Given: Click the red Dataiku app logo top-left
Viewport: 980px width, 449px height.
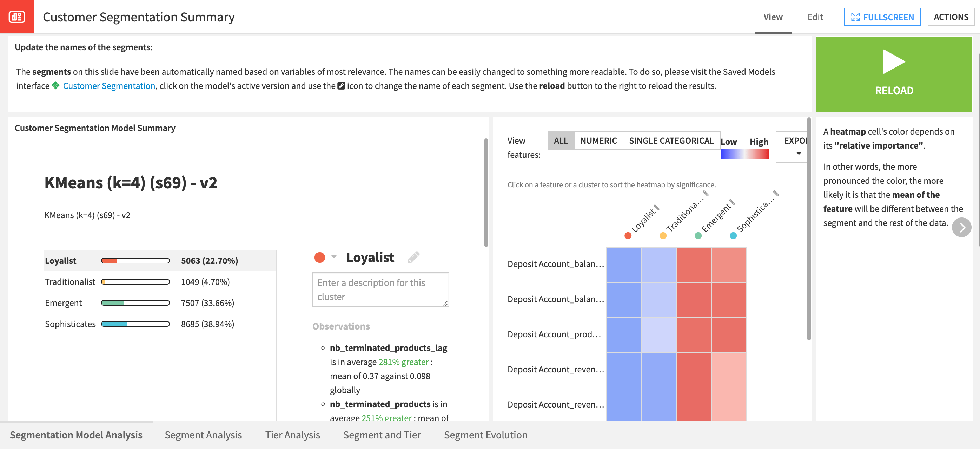Looking at the screenshot, I should coord(17,17).
